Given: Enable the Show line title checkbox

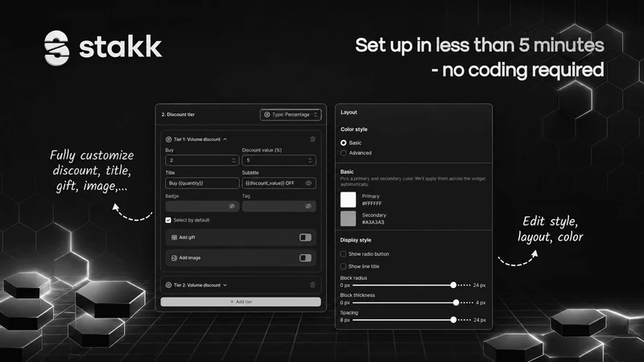Looking at the screenshot, I should pyautogui.click(x=343, y=266).
